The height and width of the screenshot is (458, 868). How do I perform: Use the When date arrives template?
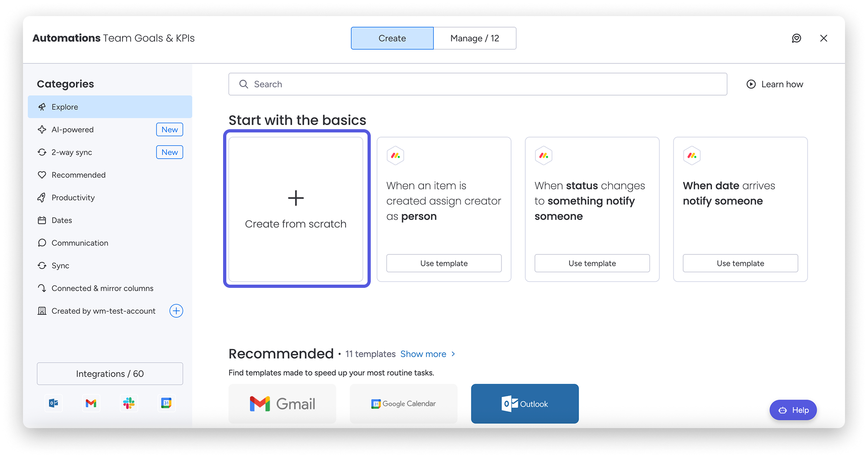[x=740, y=263]
